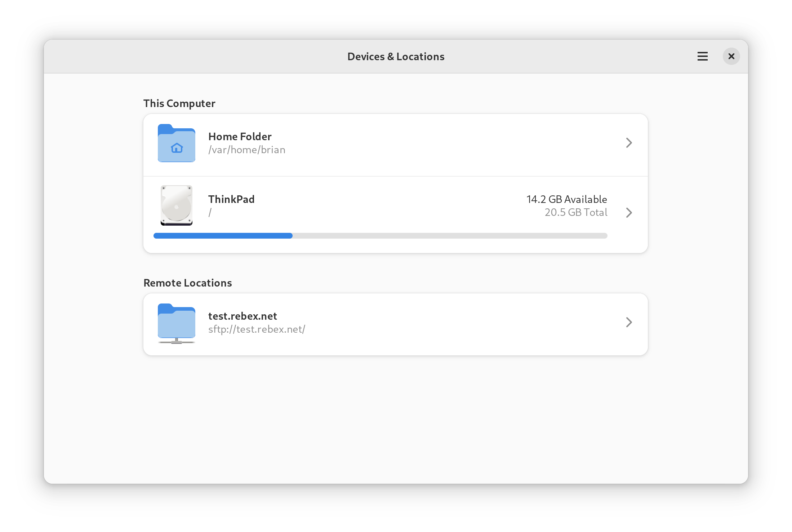Click the ThinkPad disk usage progress bar
Viewport: 792px width, 532px height.
pos(380,236)
